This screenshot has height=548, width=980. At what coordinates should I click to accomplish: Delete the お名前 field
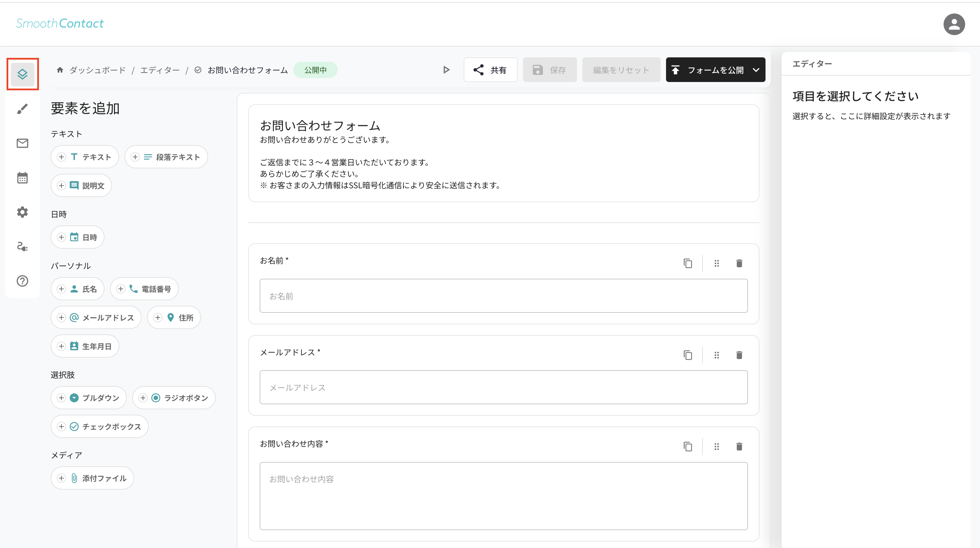point(739,263)
